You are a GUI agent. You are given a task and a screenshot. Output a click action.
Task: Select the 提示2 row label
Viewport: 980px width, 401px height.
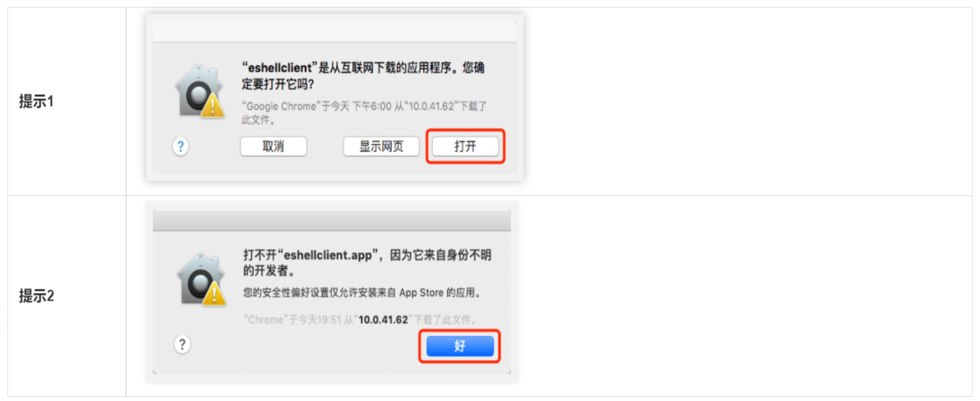(x=36, y=296)
